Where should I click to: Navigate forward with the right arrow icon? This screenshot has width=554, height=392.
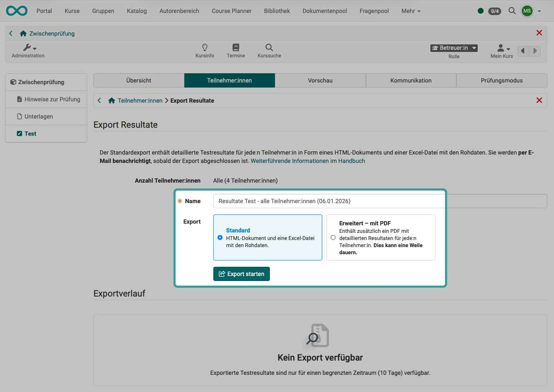coord(535,51)
